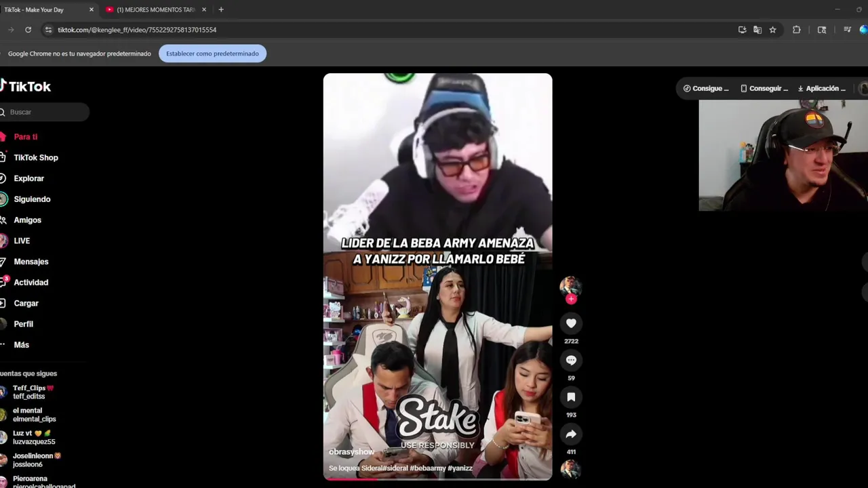Seek video using red progress bar
Viewport: 868px width, 488px height.
(x=437, y=479)
